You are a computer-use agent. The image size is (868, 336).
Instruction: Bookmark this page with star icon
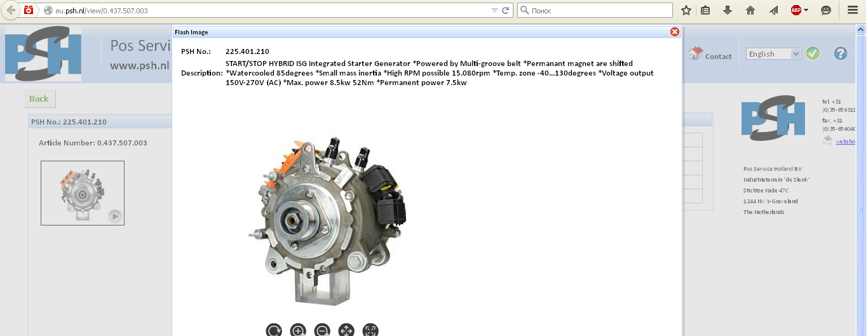point(686,10)
